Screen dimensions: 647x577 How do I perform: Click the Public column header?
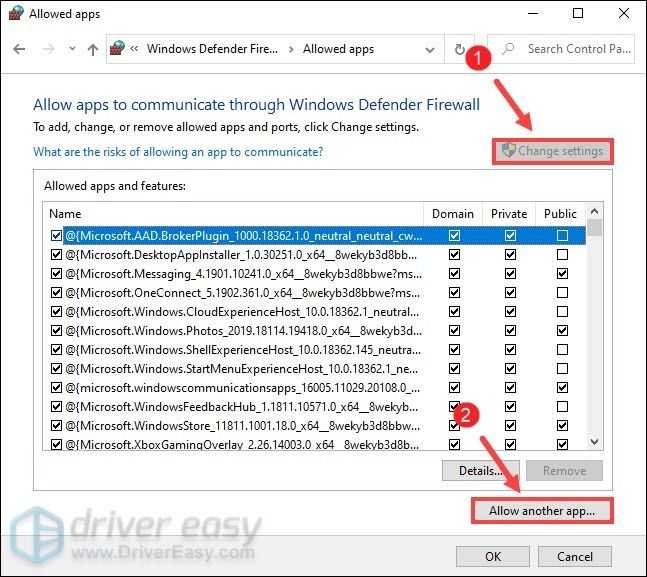coord(560,214)
